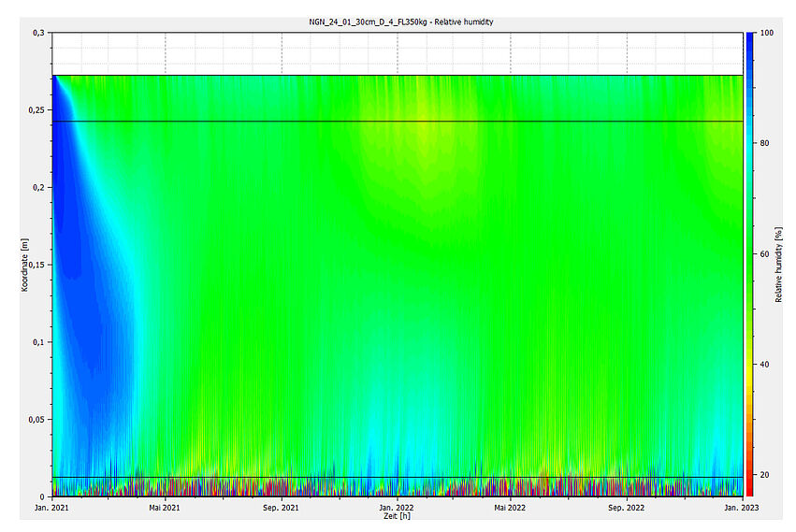Click the 'Mai 2021' time axis tick
Image resolution: width=796 pixels, height=532 pixels.
(166, 508)
